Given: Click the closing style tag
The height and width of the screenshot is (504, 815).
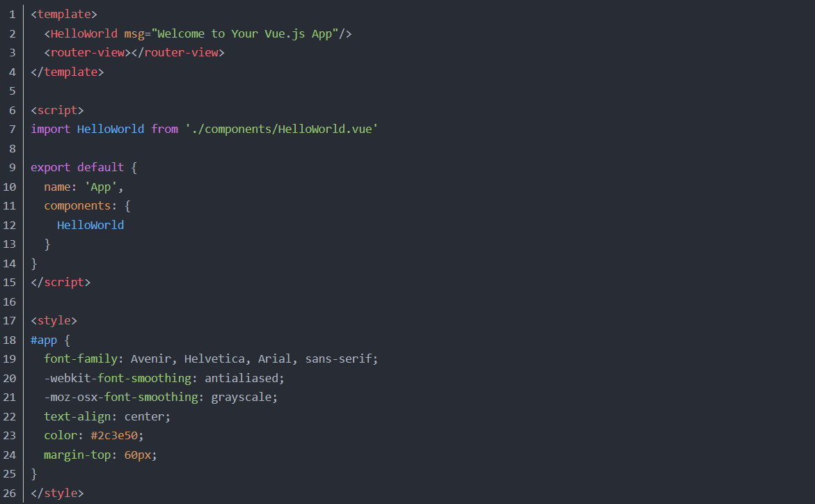Looking at the screenshot, I should pos(57,493).
